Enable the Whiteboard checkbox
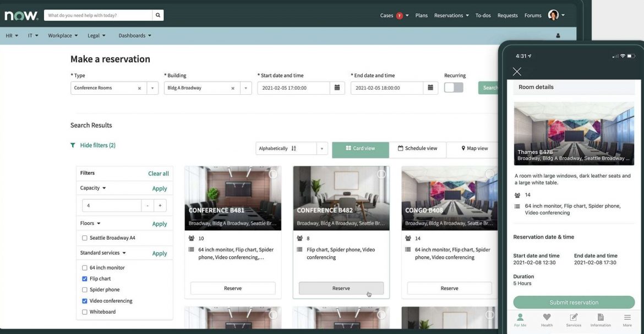 [x=85, y=312]
